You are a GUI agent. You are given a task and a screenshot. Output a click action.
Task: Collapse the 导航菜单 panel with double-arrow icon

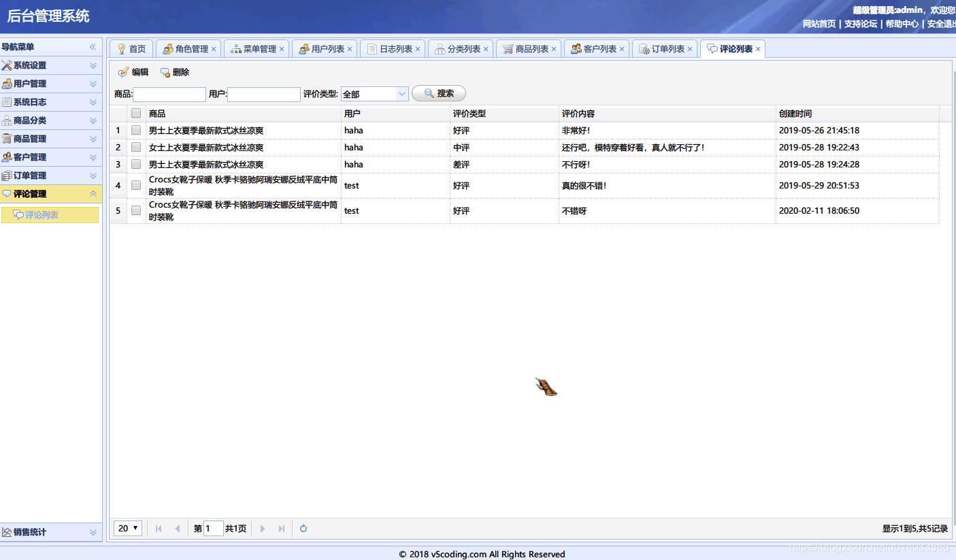coord(93,47)
